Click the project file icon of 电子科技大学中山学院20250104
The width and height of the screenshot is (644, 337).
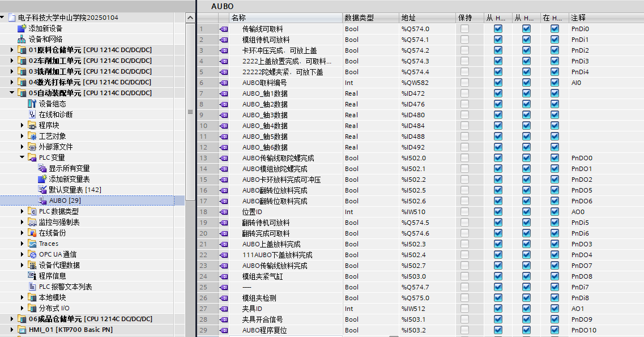point(11,18)
